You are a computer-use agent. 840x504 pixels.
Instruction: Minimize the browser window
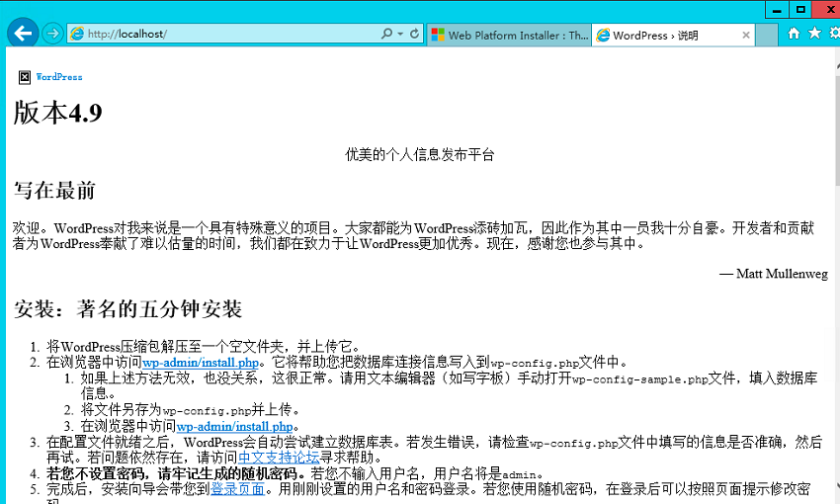(776, 10)
